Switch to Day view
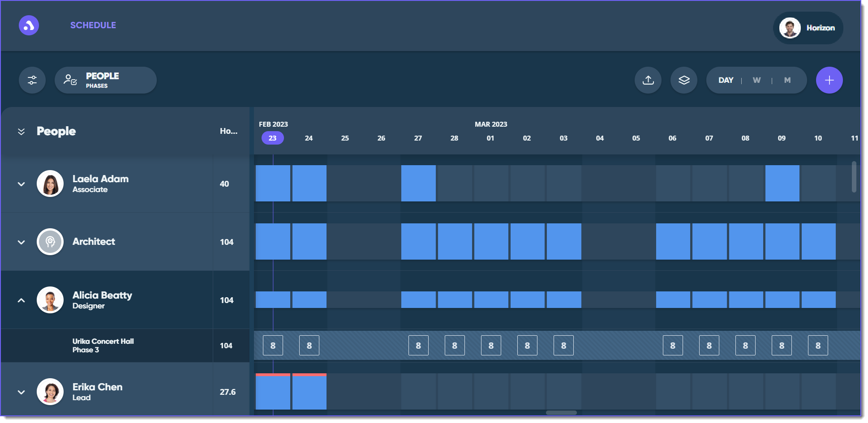The height and width of the screenshot is (423, 868). (726, 80)
